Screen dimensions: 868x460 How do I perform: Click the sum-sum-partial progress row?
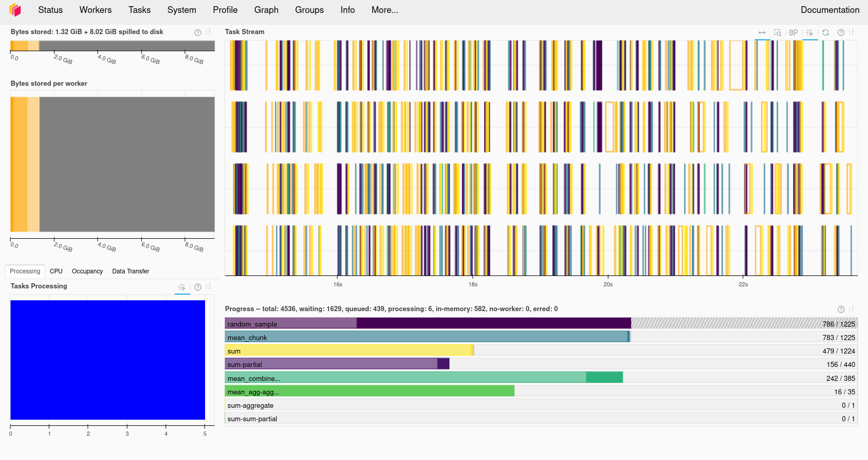pos(541,419)
